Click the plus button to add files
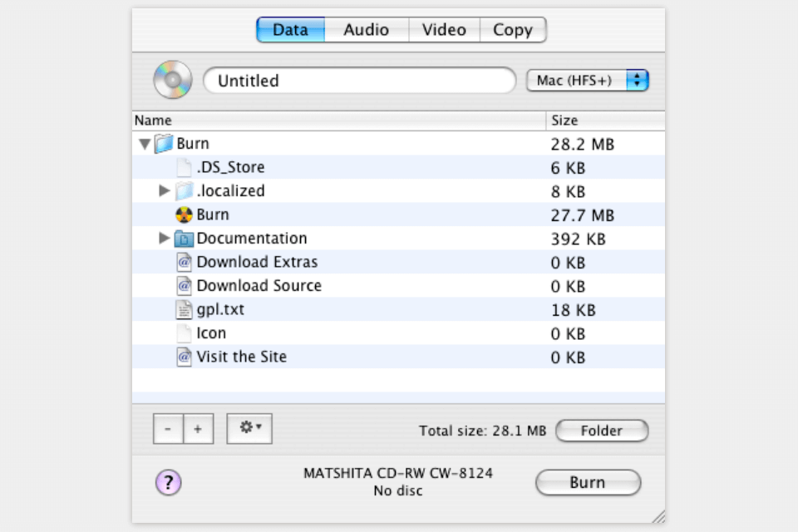 click(x=198, y=429)
